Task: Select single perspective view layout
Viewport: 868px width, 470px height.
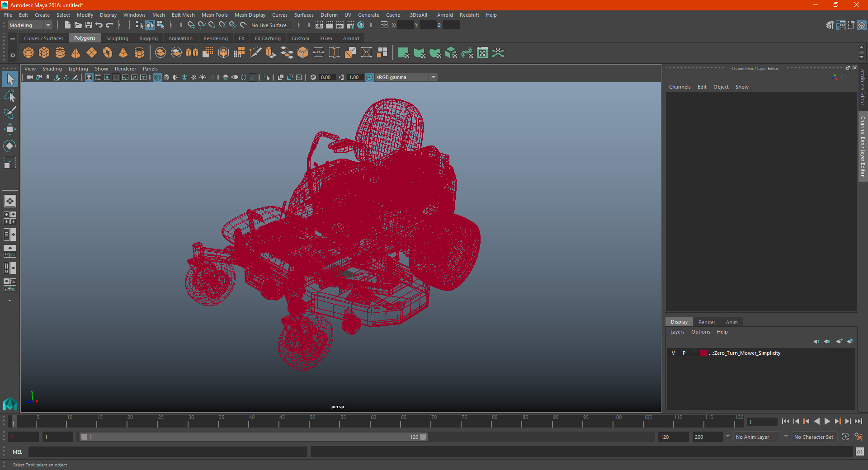Action: tap(10, 201)
